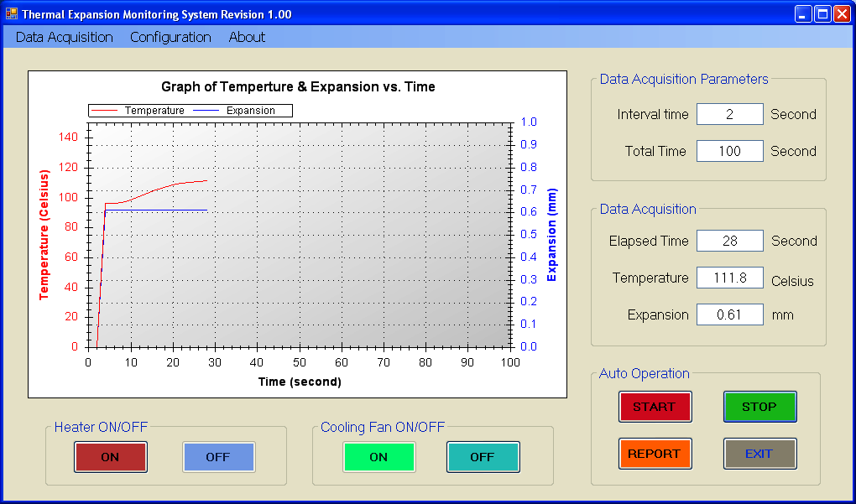Image resolution: width=856 pixels, height=504 pixels.
Task: Turn the Heater ON
Action: pos(110,457)
